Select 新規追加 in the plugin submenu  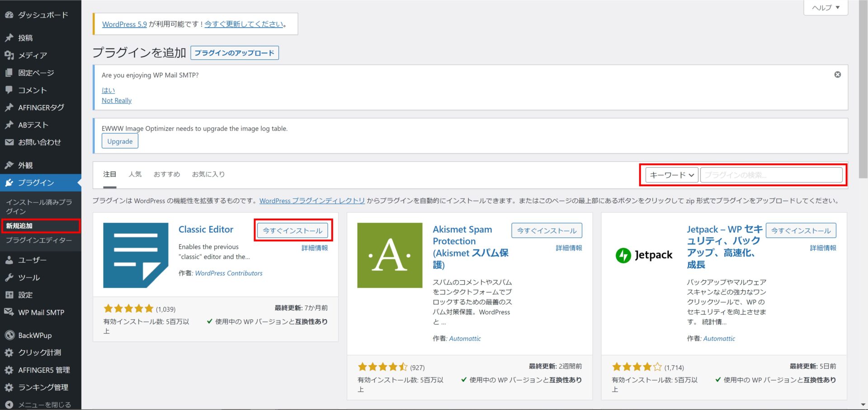[x=41, y=226]
